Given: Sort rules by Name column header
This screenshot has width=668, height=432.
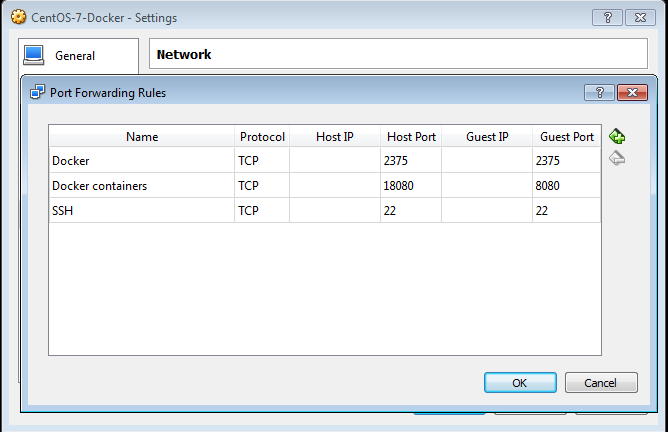Looking at the screenshot, I should point(142,137).
